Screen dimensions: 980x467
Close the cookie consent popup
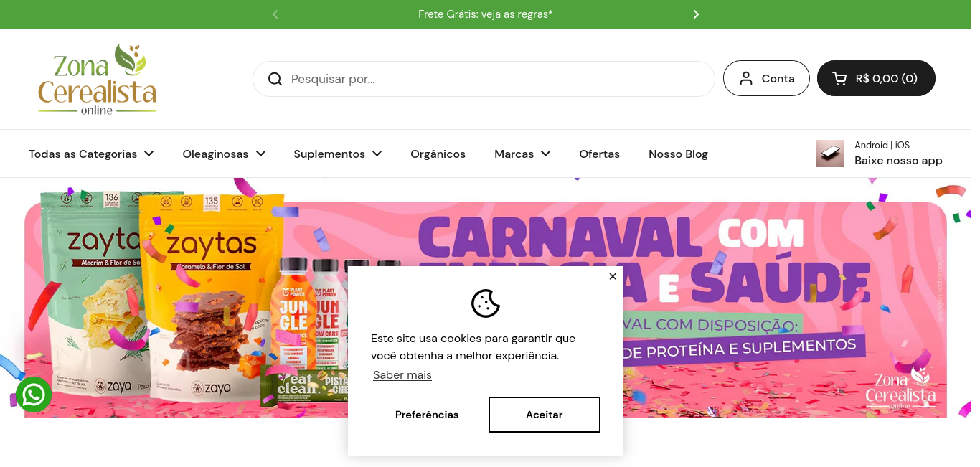point(613,276)
